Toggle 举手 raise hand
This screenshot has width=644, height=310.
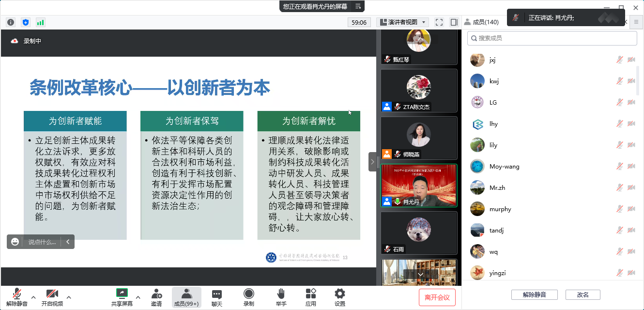pos(281,297)
